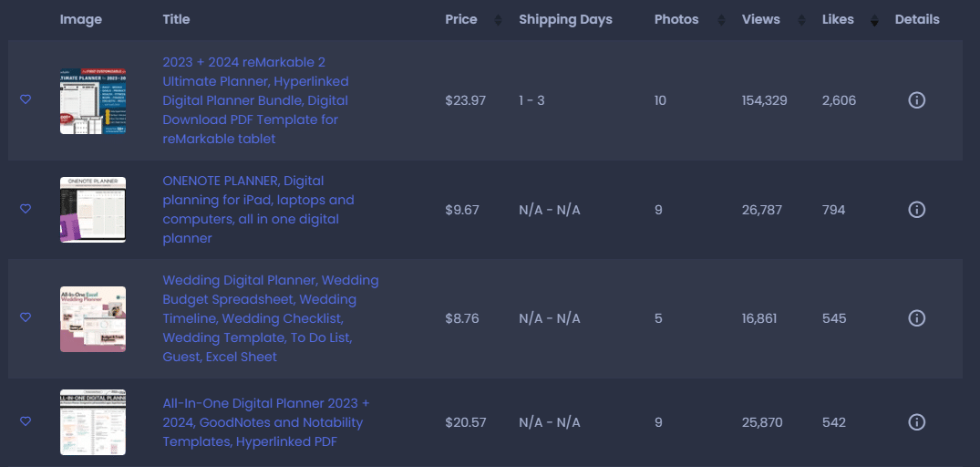
Task: Show details info for Wedding Digital Planner
Action: [916, 318]
